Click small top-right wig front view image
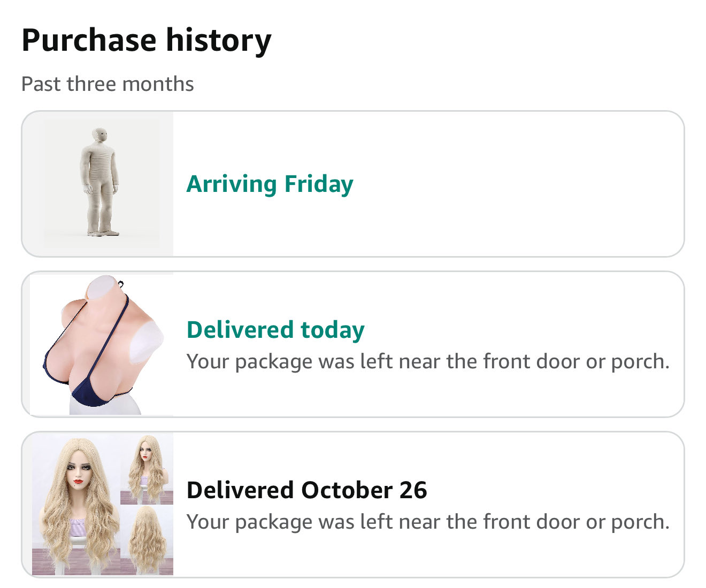Screen dimensions: 706x588 point(147,468)
